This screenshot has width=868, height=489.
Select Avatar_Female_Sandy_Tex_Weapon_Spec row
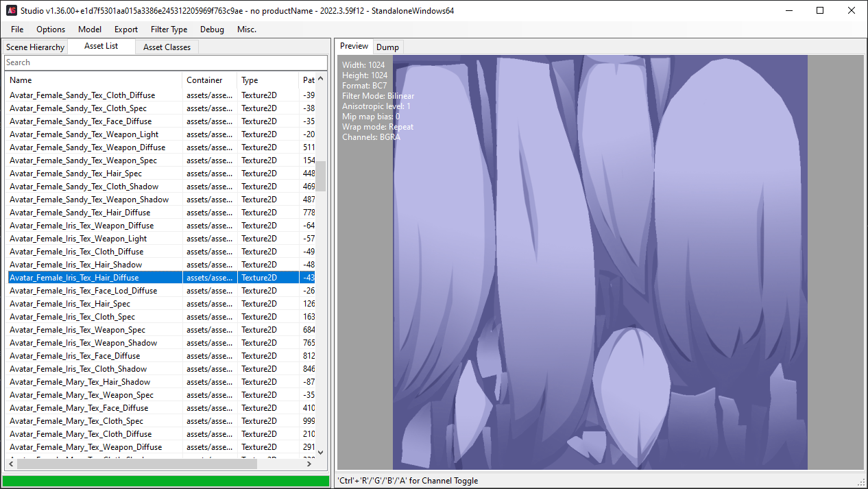(160, 160)
